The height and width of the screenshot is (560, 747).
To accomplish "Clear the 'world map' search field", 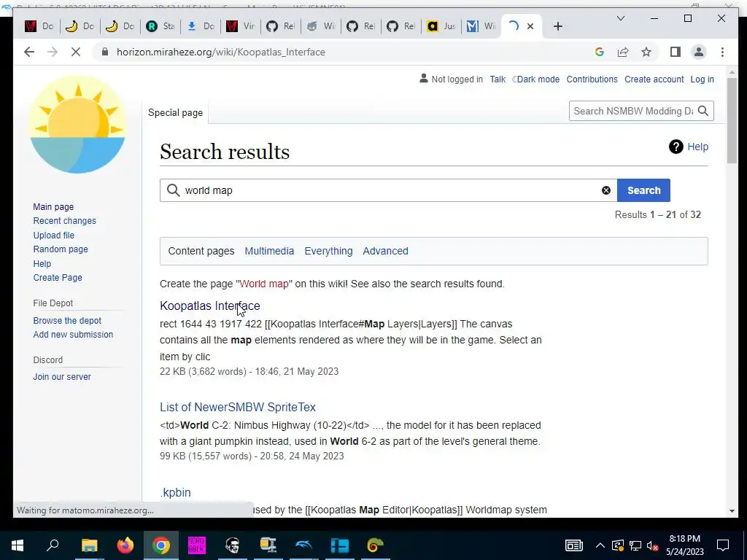I will click(606, 190).
